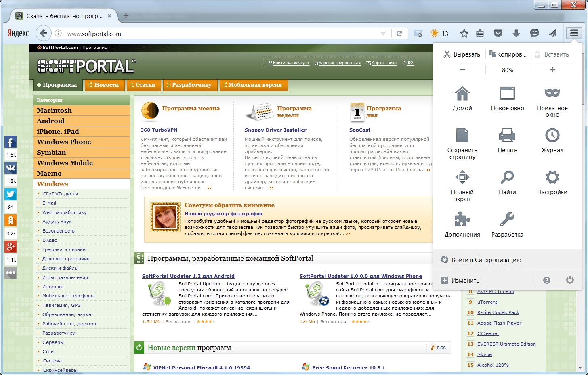This screenshot has height=375, width=588.
Task: Choose Сохранить страницу in menu
Action: pyautogui.click(x=462, y=144)
